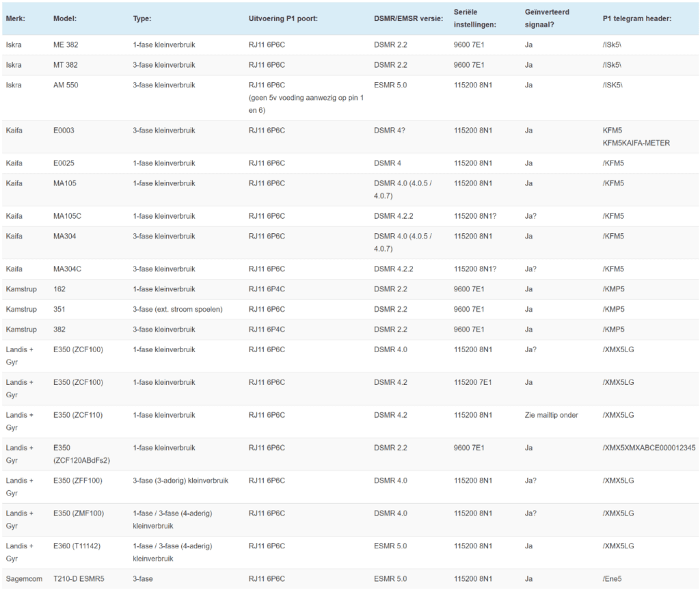Click the Kamstrup '382' model cell
The image size is (700, 590).
coord(59,329)
